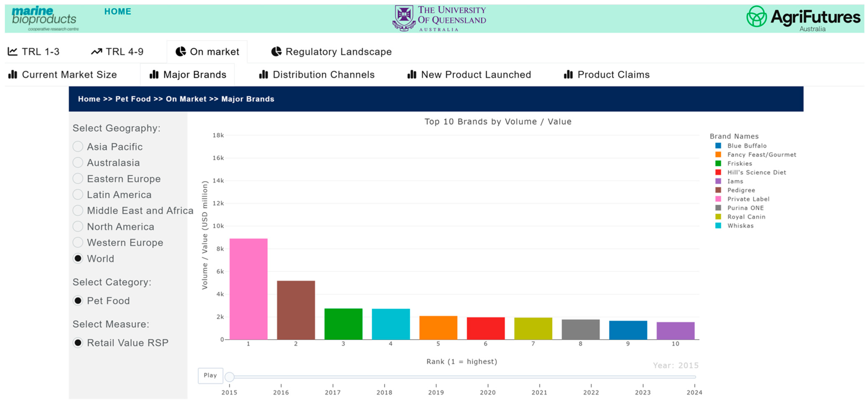This screenshot has width=868, height=404.
Task: Select the North America radio button
Action: tap(78, 226)
